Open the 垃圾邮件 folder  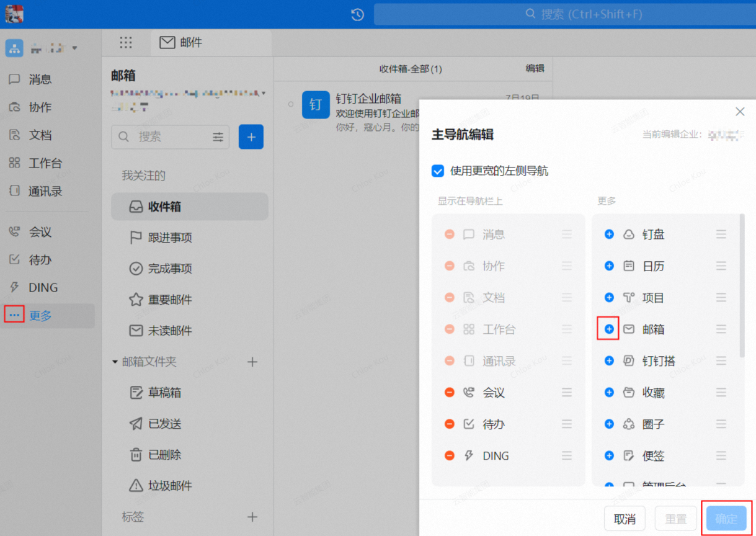point(190,486)
